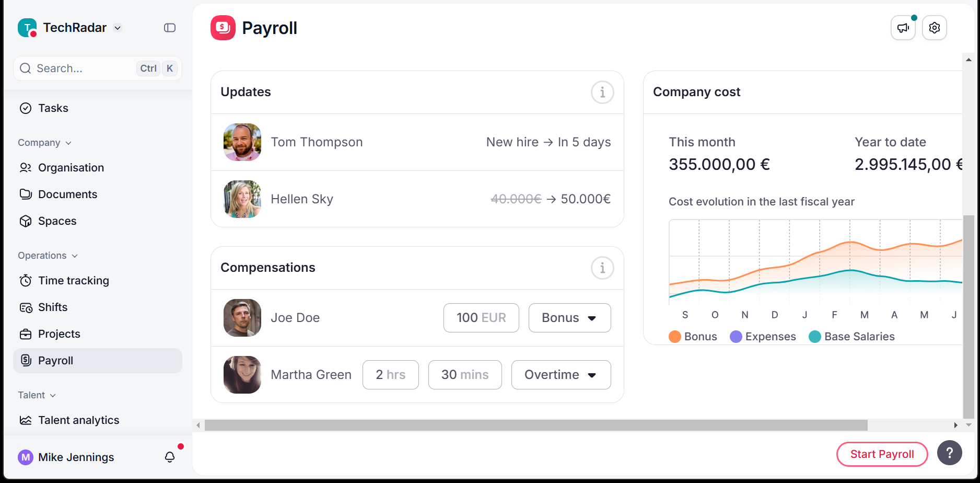Open the Updates info icon

602,93
